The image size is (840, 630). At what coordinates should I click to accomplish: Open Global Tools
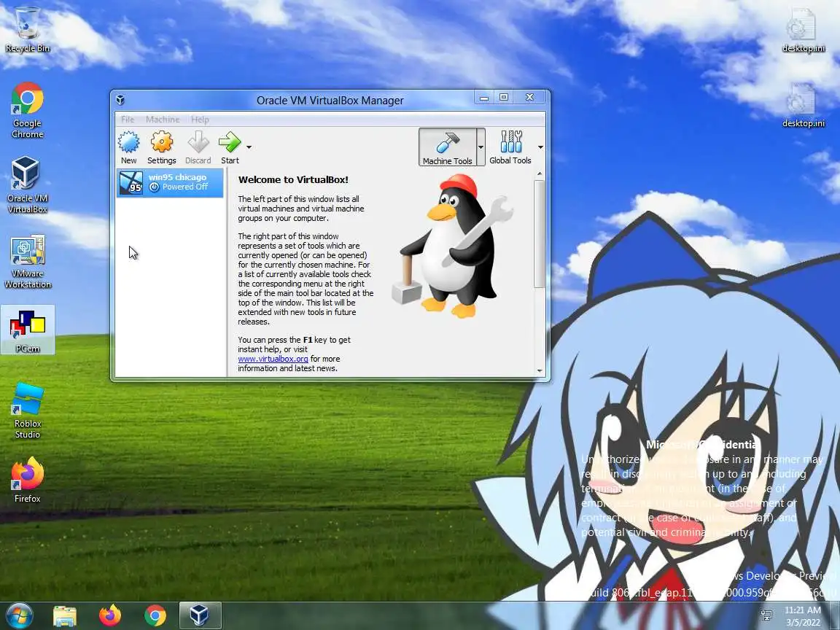click(x=510, y=147)
